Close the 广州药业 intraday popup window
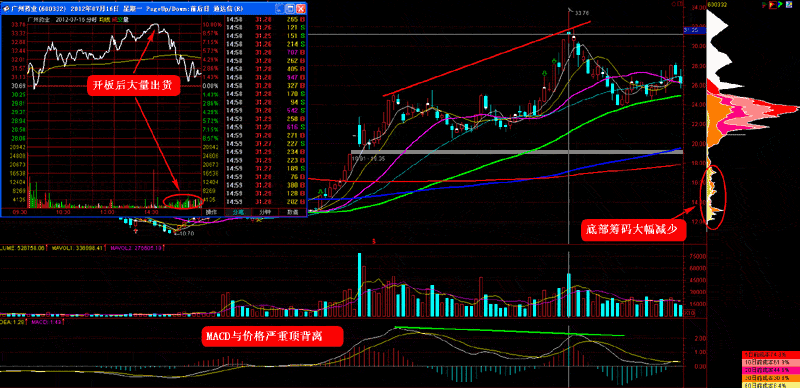This screenshot has height=388, width=800. (x=301, y=9)
